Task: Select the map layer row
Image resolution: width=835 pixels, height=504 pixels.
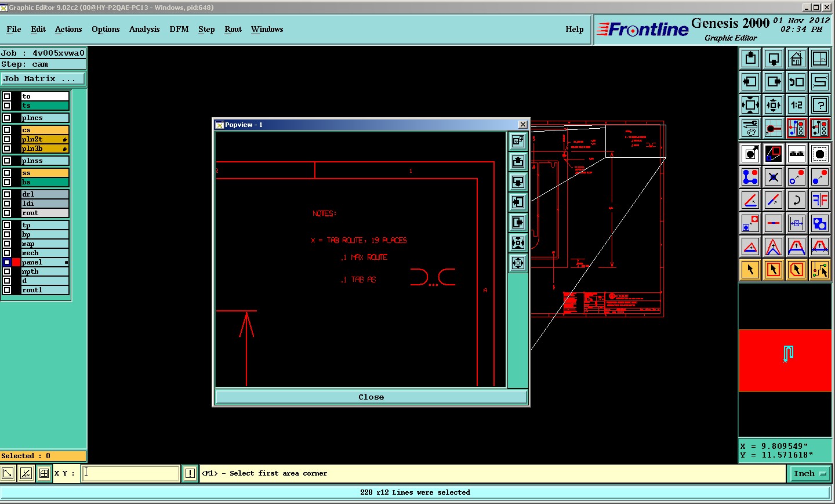Action: (45, 244)
